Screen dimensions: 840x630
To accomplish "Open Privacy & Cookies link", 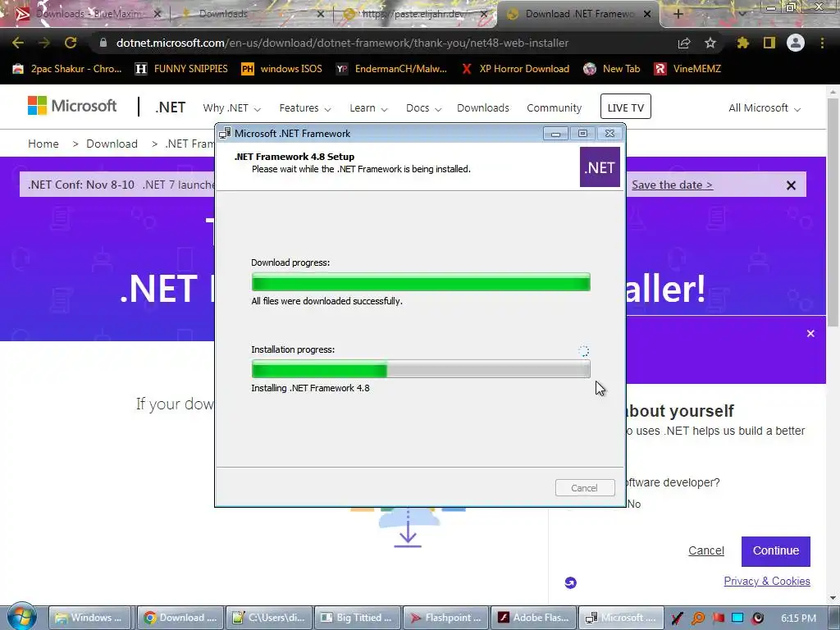I will point(767,582).
